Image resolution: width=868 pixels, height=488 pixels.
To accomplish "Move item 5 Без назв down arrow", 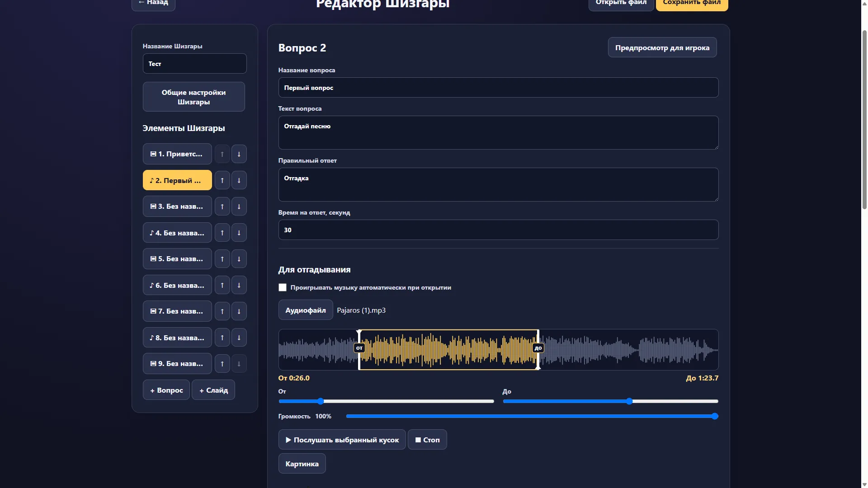I will point(239,259).
